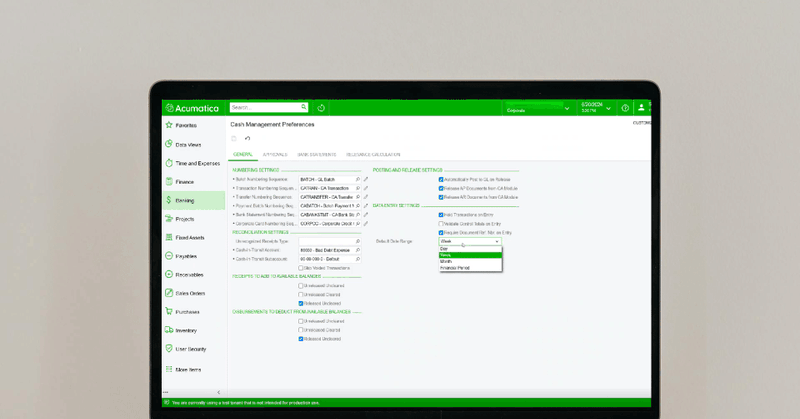Image resolution: width=800 pixels, height=419 pixels.
Task: Switch to the Bank Statements tab
Action: [x=317, y=155]
